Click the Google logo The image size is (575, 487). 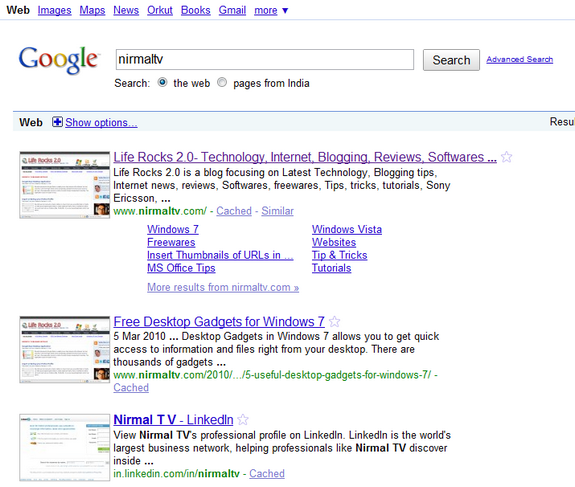[59, 60]
